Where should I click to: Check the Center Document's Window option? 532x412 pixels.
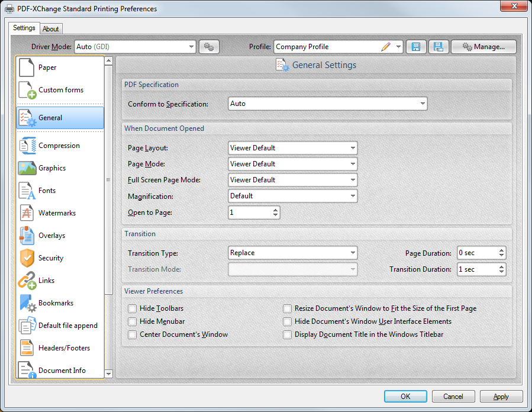point(132,334)
